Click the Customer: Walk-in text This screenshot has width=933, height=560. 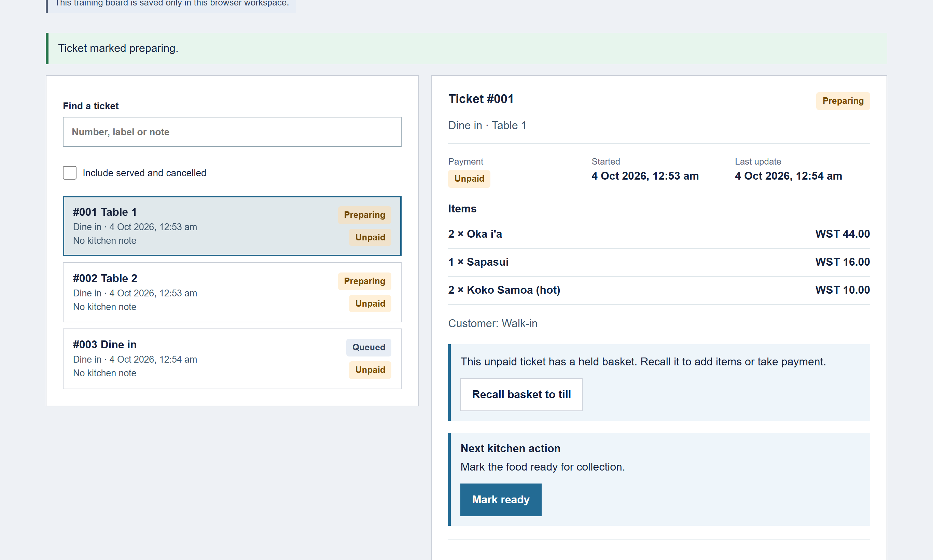492,323
